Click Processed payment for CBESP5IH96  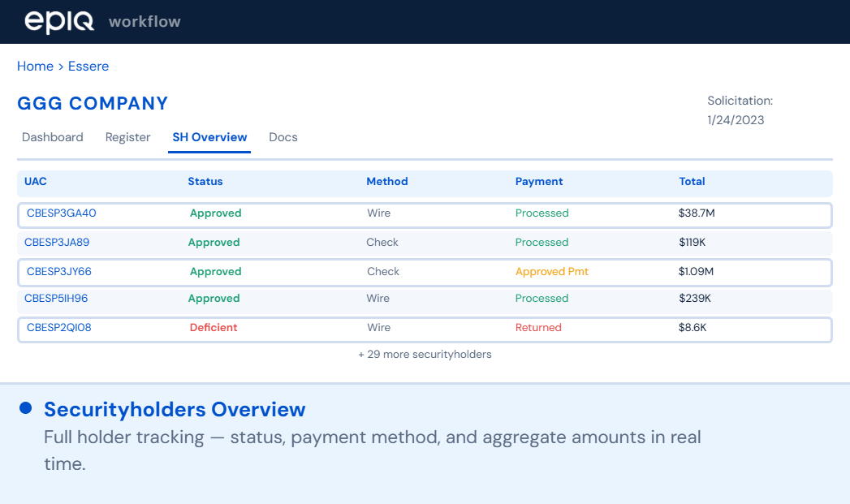tap(542, 298)
